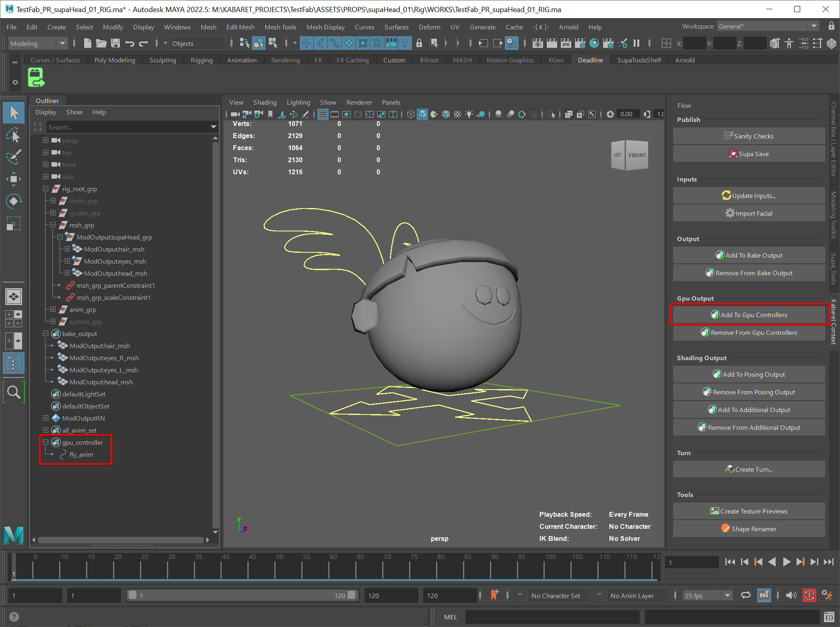Open the Workspace General dropdown
Viewport: 840px width, 627px height.
tap(768, 26)
